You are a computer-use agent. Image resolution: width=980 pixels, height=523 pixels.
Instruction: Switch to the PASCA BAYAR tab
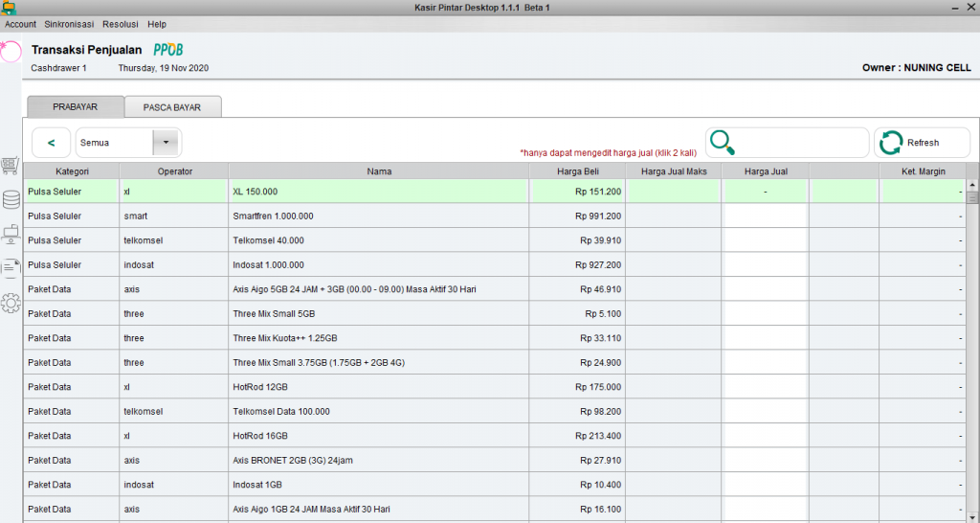(x=172, y=107)
